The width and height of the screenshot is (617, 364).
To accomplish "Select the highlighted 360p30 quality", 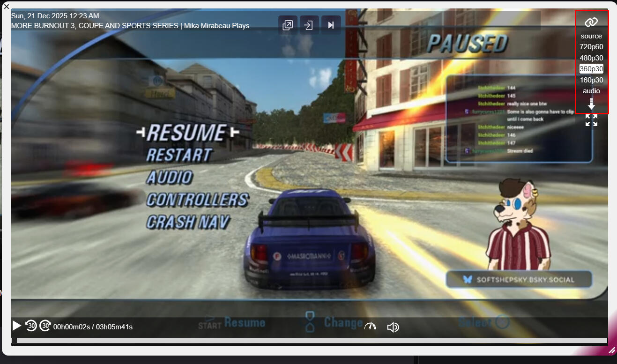I will click(591, 69).
